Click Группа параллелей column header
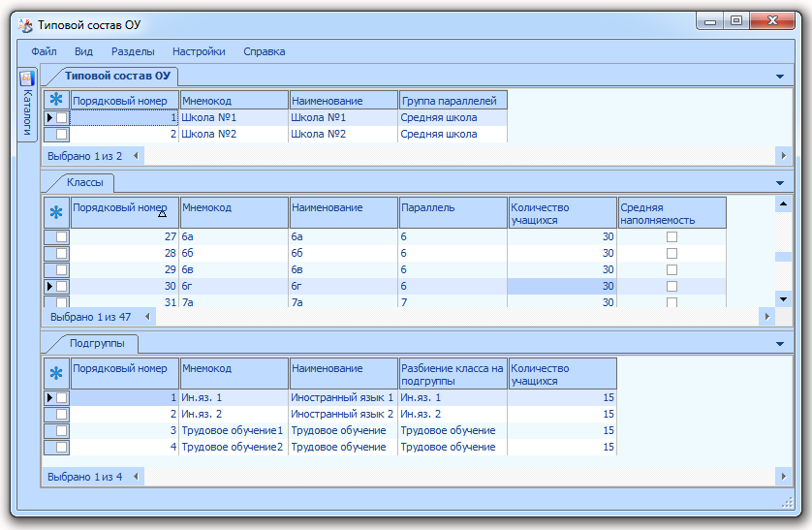The width and height of the screenshot is (812, 530). coord(453,100)
